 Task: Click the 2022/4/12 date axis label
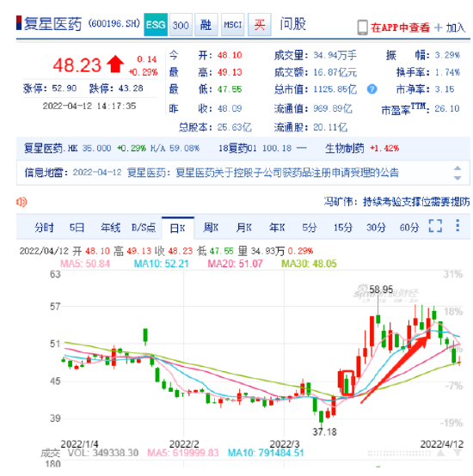coord(442,444)
